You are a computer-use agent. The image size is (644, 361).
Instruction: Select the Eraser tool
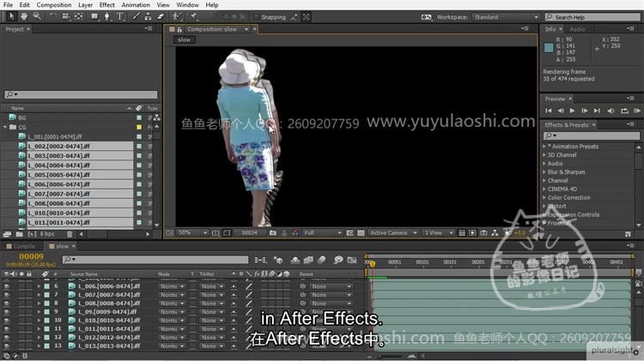161,16
